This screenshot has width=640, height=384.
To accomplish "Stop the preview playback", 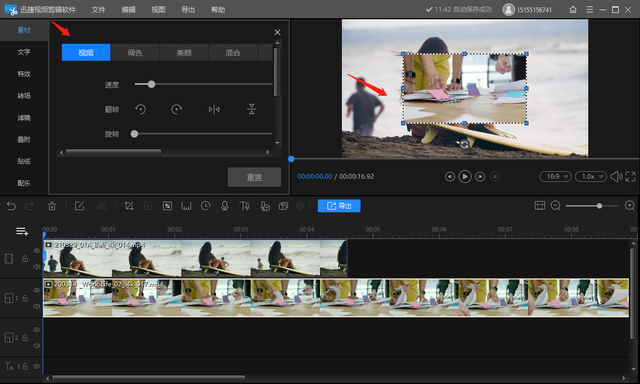I will tap(495, 177).
